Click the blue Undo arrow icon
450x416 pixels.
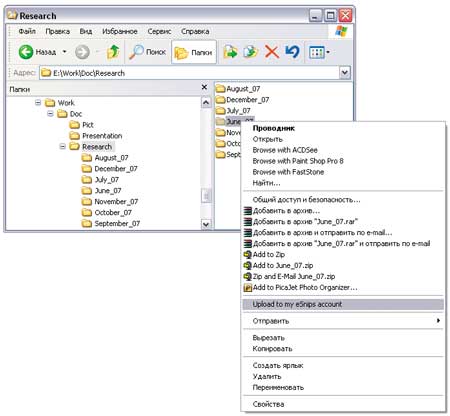[292, 52]
